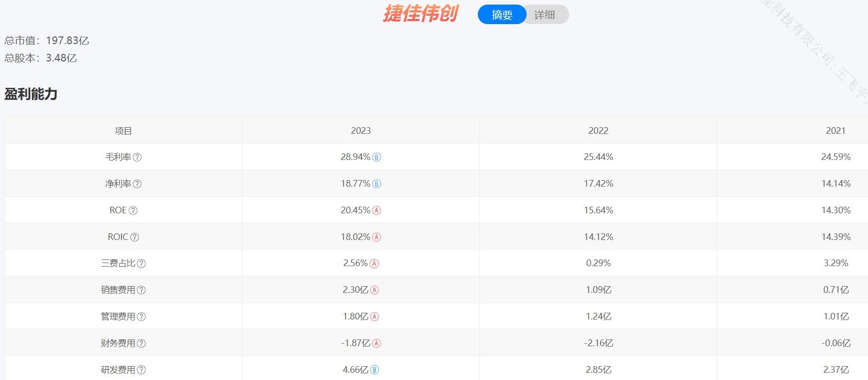
Task: Click the 2022 ROE value 15.64%
Action: pyautogui.click(x=598, y=210)
